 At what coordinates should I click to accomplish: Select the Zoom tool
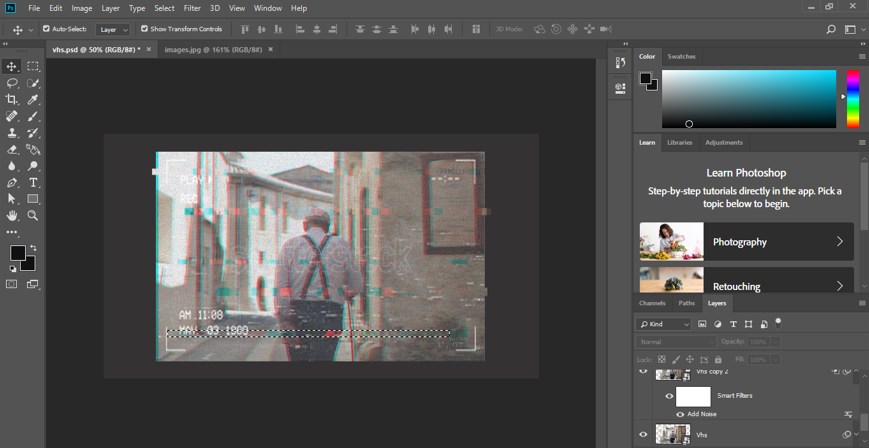pos(33,215)
